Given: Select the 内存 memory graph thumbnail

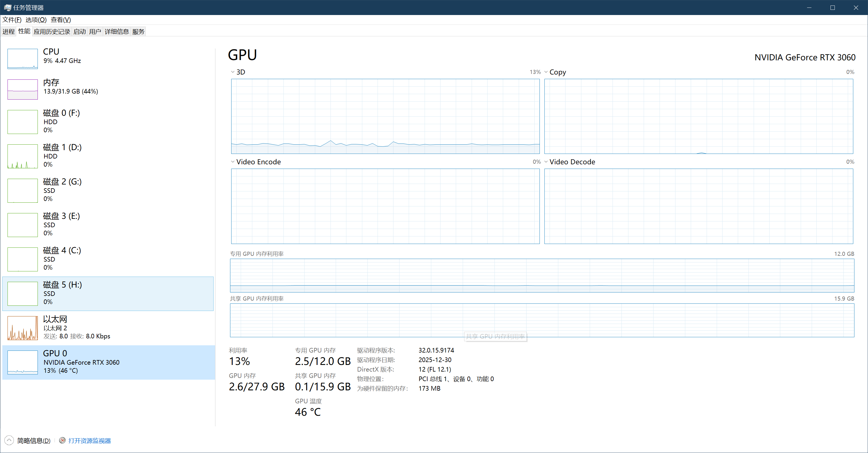Looking at the screenshot, I should (22, 89).
